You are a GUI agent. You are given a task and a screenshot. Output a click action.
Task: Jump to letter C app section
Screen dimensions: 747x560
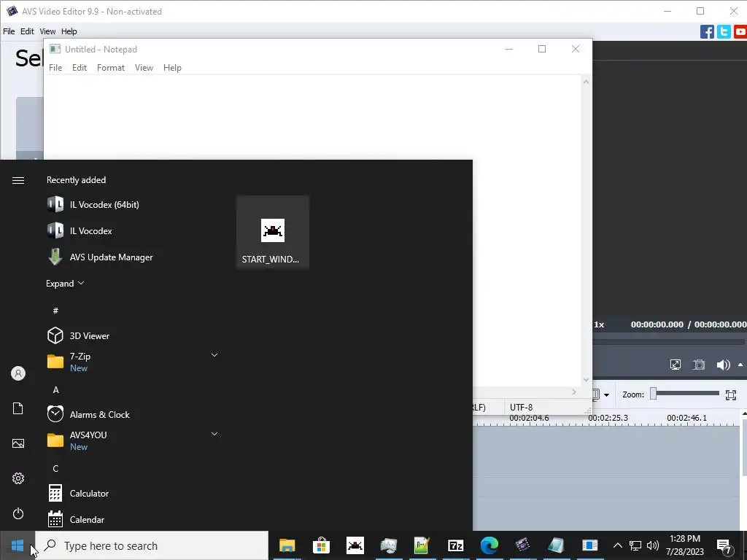click(55, 469)
